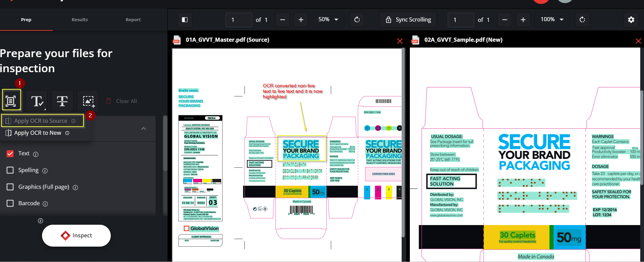Rotate the source document view
This screenshot has height=262, width=644.
point(357,20)
